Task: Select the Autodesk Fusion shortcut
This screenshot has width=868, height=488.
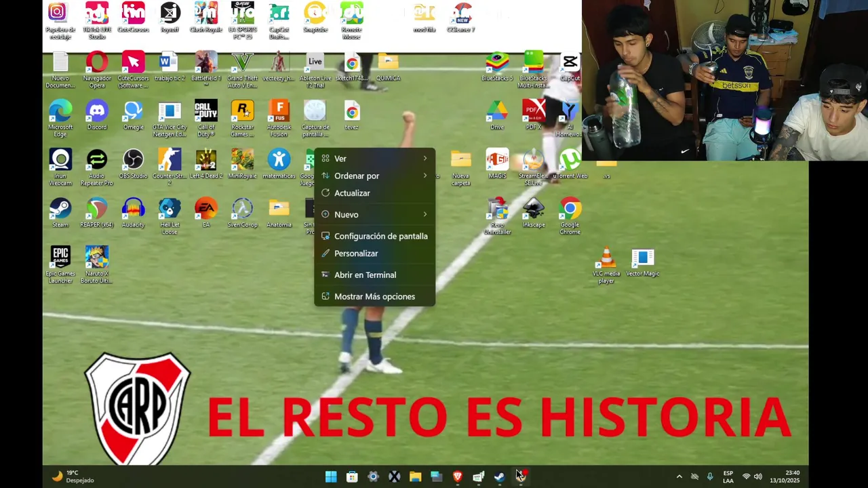Action: coord(279,118)
